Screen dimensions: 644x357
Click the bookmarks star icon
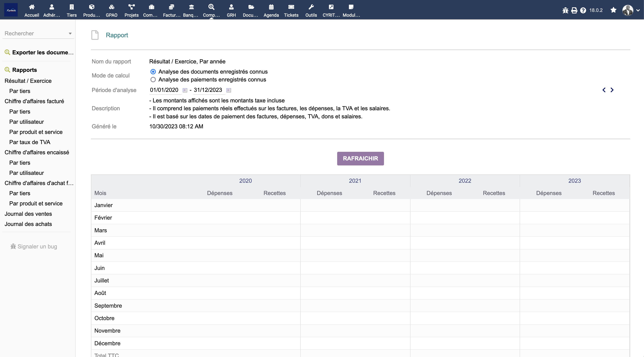point(613,10)
